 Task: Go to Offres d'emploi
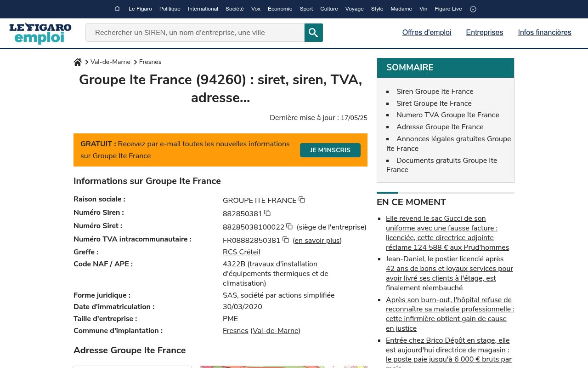pyautogui.click(x=427, y=33)
